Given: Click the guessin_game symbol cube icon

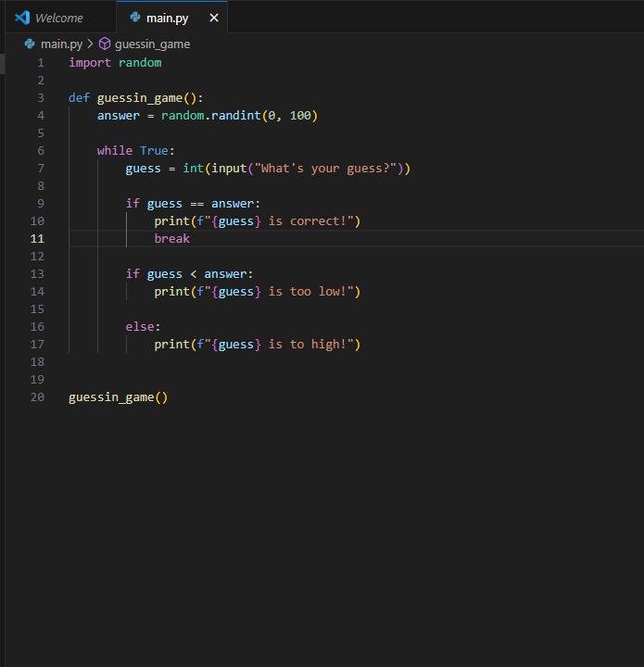Looking at the screenshot, I should coord(105,44).
